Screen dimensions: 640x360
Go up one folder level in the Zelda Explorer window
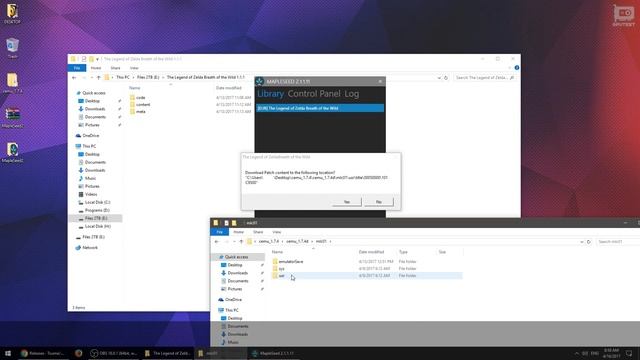(98, 78)
